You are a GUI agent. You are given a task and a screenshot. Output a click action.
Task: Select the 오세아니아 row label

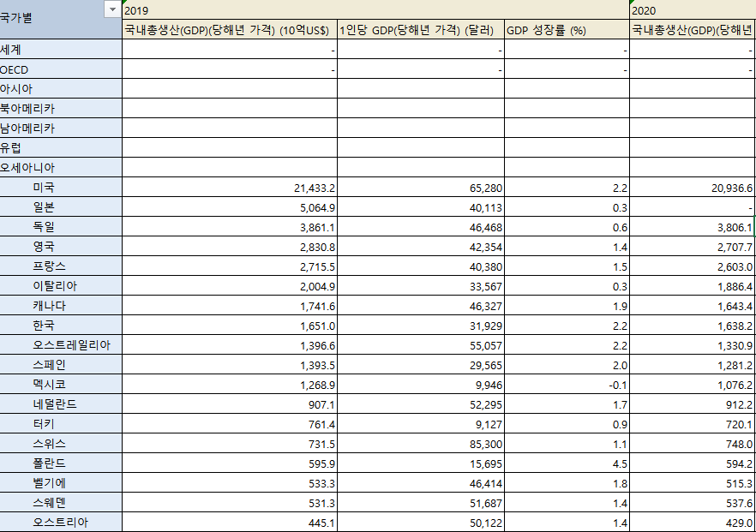click(x=61, y=168)
